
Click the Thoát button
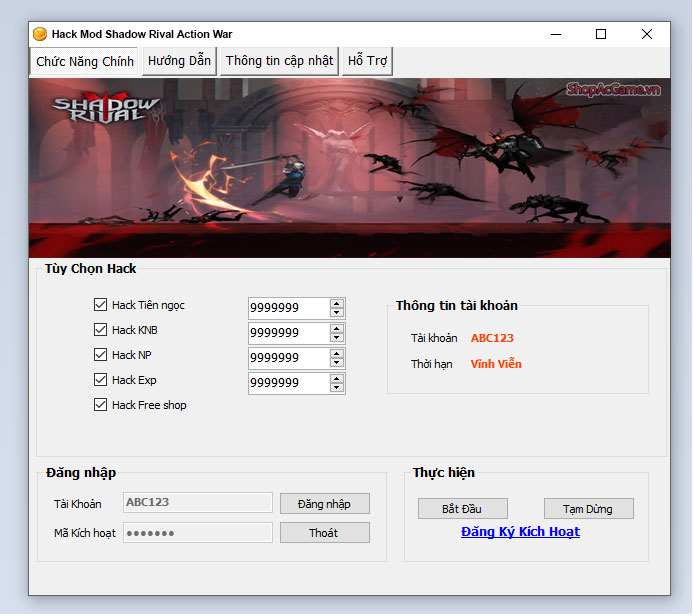coord(325,533)
